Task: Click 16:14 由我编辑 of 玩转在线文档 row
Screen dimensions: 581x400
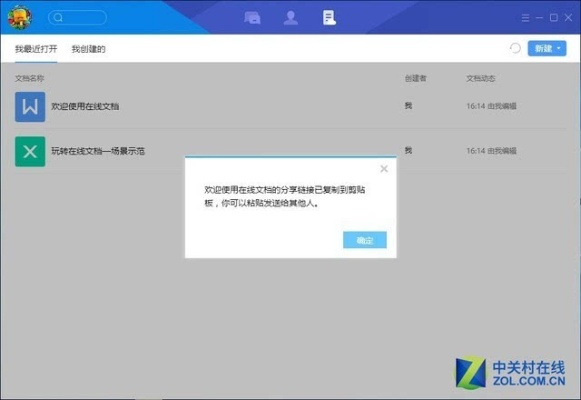Action: (x=491, y=151)
